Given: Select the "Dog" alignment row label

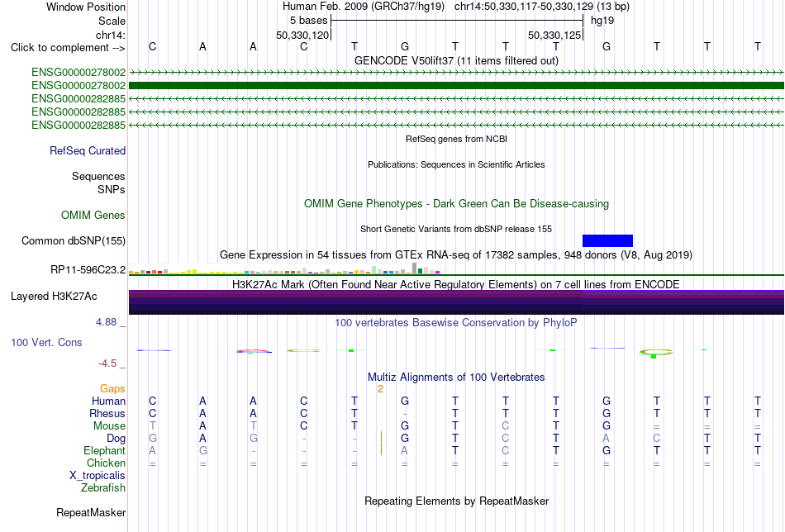Looking at the screenshot, I should coord(117,439).
